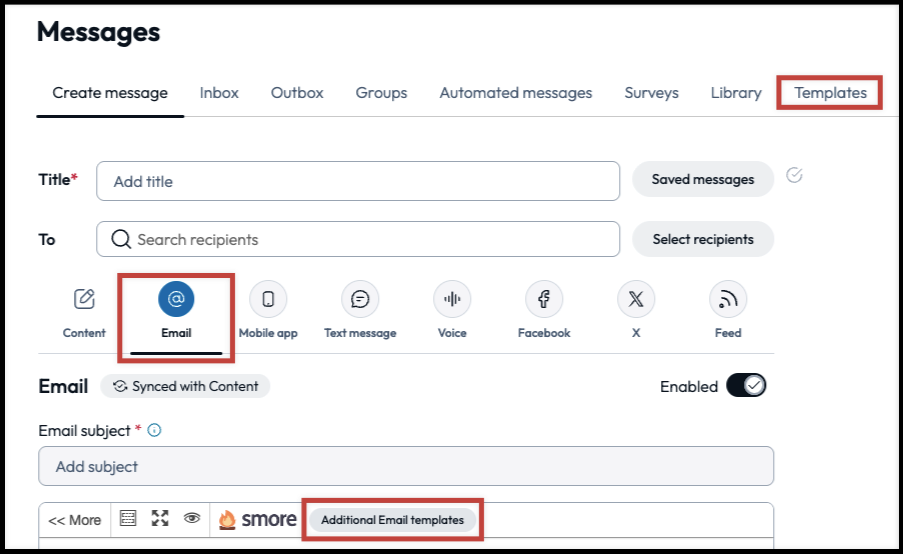Image resolution: width=903 pixels, height=554 pixels.
Task: Select the Email channel icon
Action: pyautogui.click(x=176, y=299)
